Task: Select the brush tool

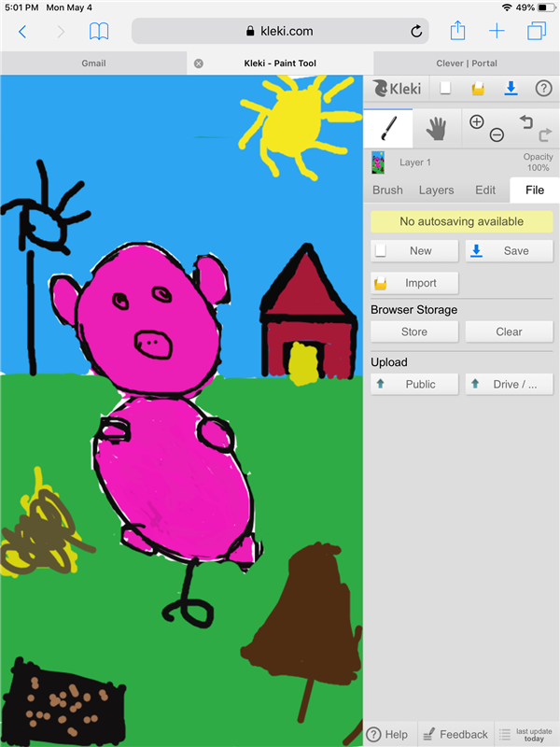Action: [x=388, y=129]
